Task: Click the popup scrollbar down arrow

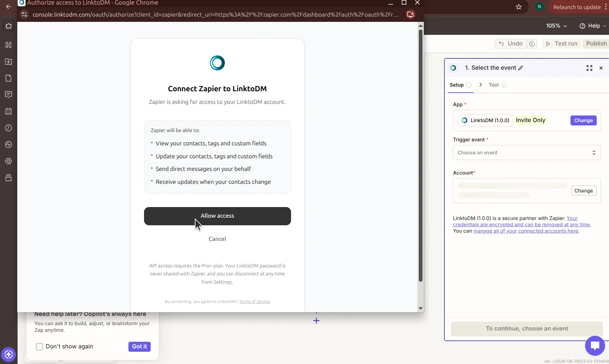Action: (x=420, y=308)
